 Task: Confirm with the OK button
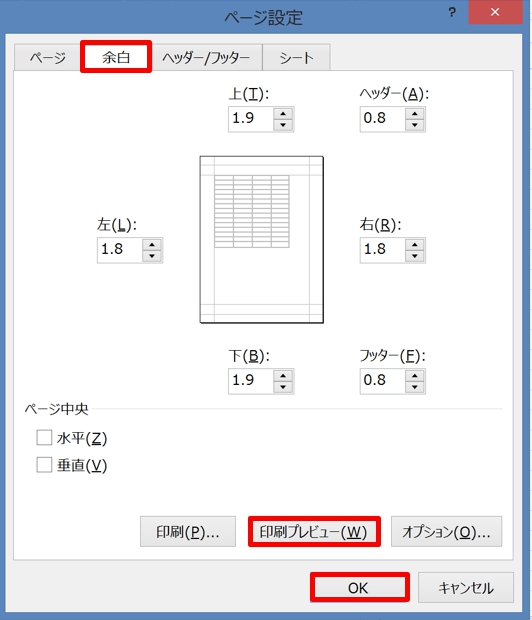click(360, 588)
